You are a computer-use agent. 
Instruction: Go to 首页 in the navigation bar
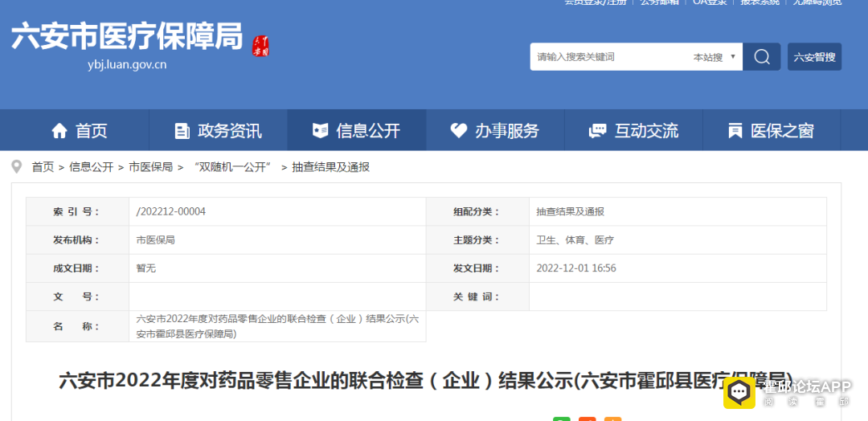pos(80,131)
